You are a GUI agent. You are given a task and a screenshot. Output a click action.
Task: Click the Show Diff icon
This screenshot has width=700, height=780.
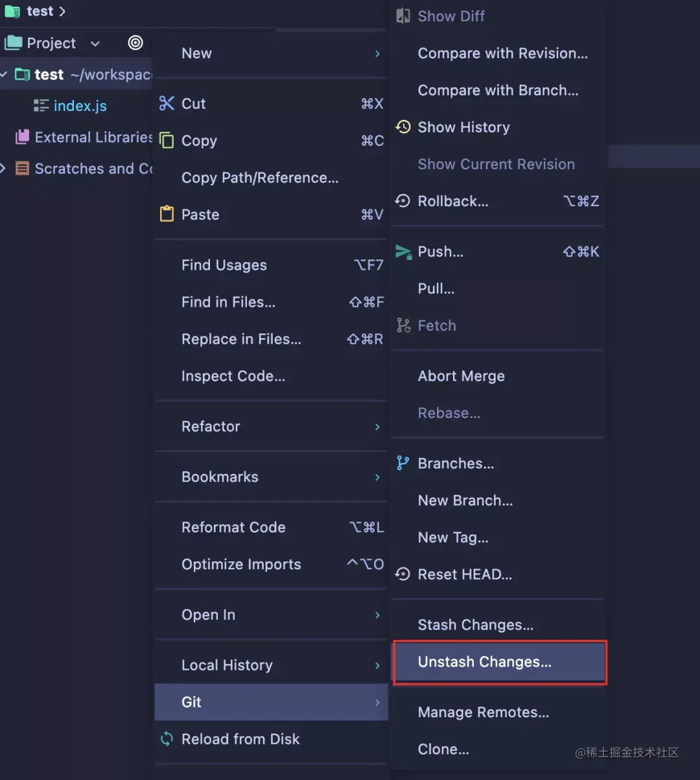tap(403, 16)
